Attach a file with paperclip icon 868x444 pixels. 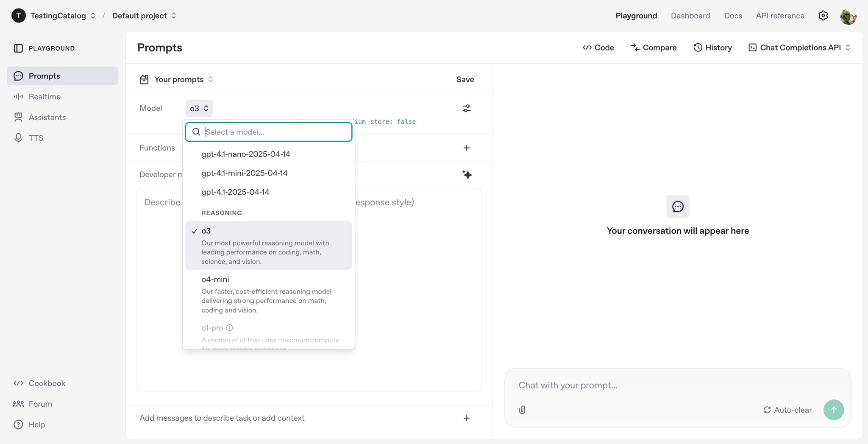(x=522, y=410)
